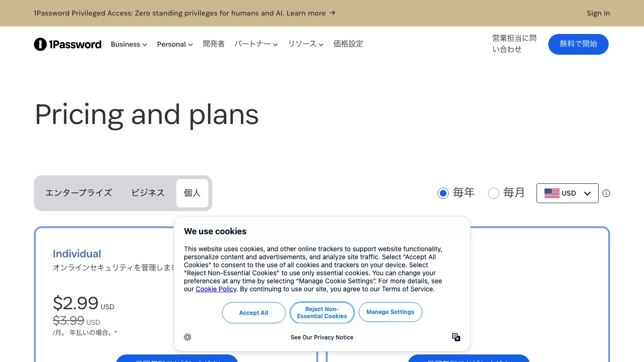Open the 開発者 menu item

pos(214,44)
